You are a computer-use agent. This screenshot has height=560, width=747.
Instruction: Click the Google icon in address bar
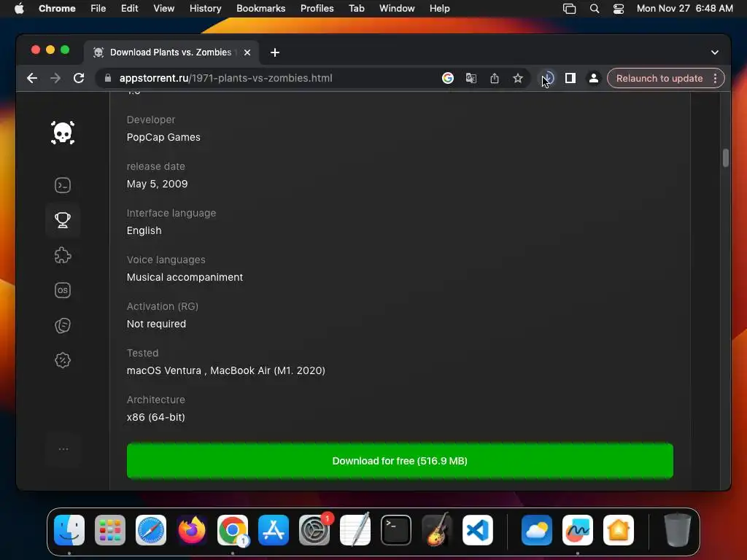447,78
